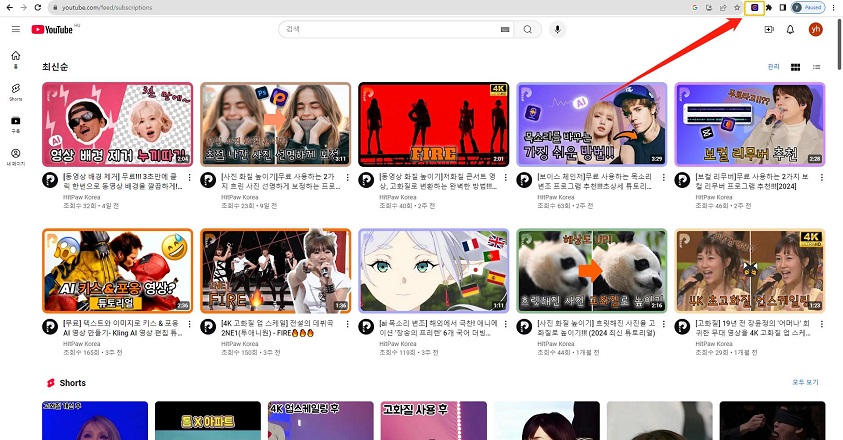Open the 목소리를 바꾸는 가장 쉬운 방법 thumbnail

tap(591, 124)
